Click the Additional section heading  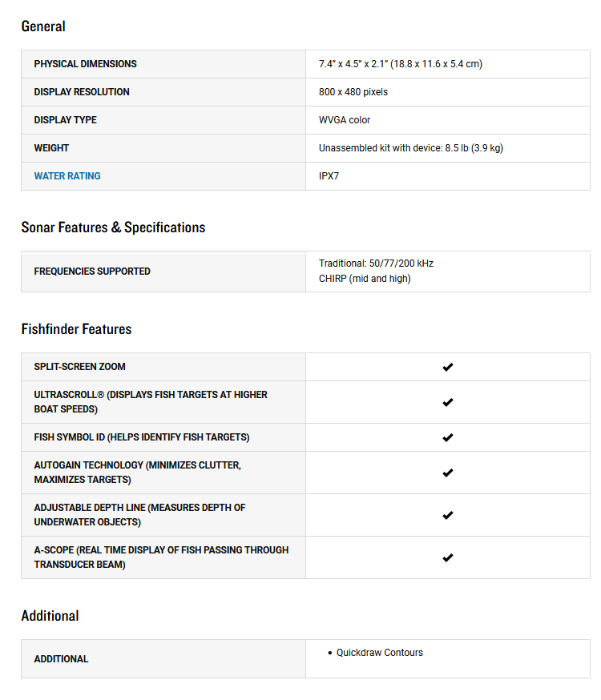50,616
